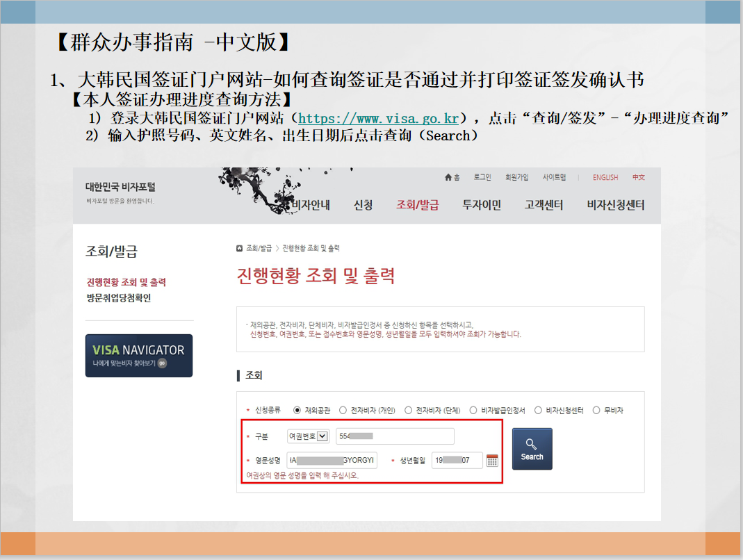The width and height of the screenshot is (743, 560).
Task: Select the 무비자 radio button
Action: click(596, 411)
